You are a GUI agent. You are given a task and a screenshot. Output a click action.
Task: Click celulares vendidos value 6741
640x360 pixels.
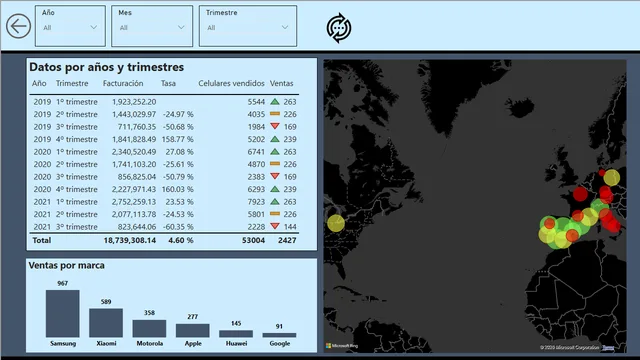click(x=256, y=152)
